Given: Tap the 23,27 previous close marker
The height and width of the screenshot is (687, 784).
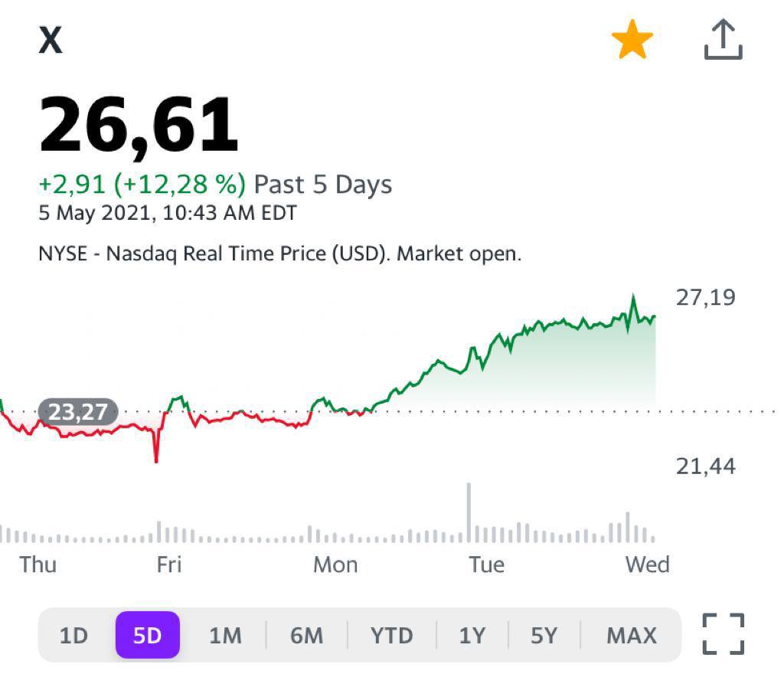Looking at the screenshot, I should pyautogui.click(x=78, y=412).
